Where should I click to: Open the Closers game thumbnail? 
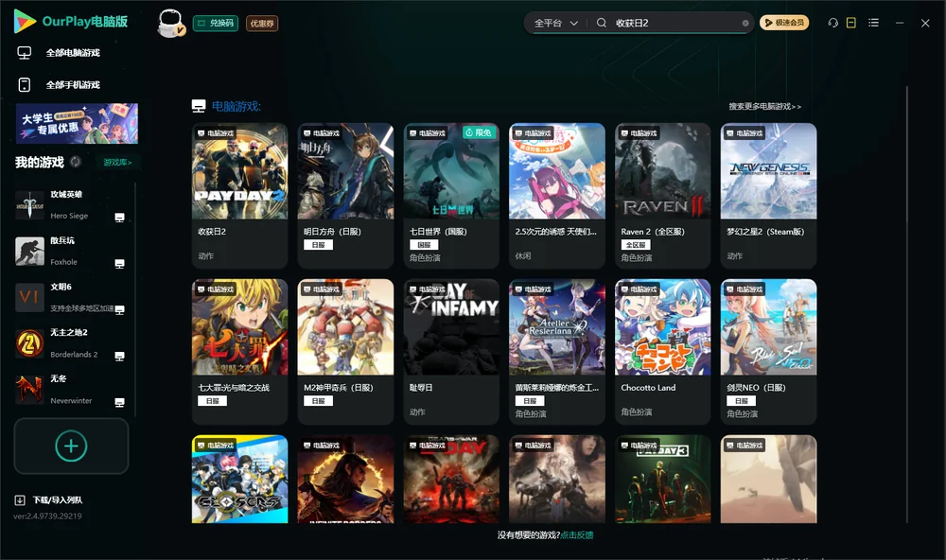(x=239, y=480)
